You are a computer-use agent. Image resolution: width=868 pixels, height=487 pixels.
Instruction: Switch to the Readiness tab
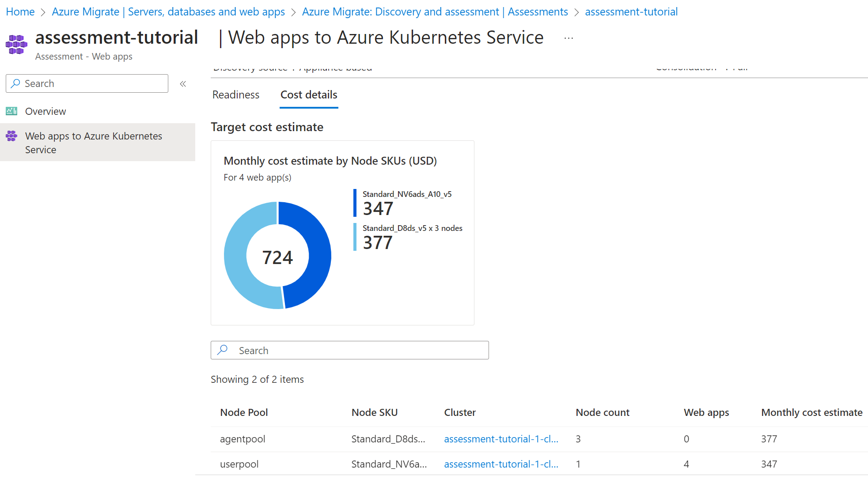click(235, 94)
